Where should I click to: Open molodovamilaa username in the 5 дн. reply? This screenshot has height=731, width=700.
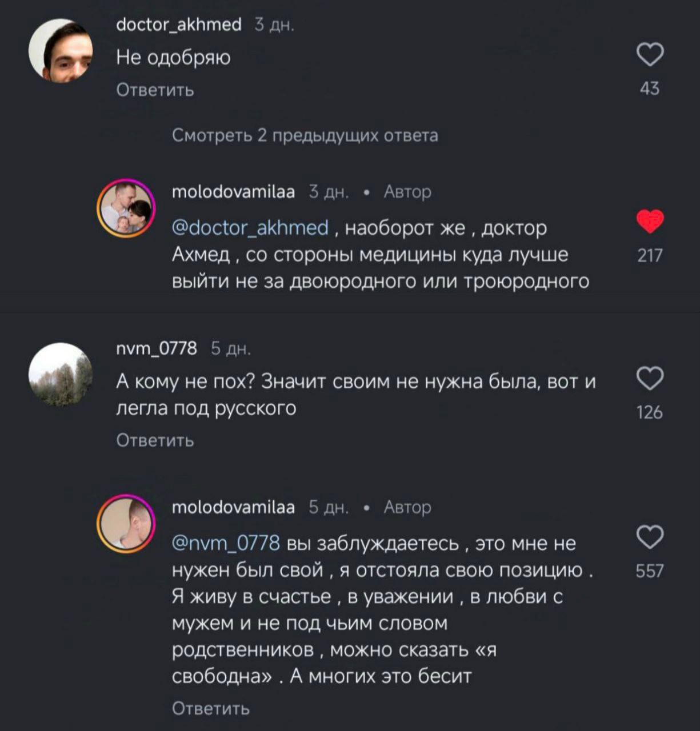pyautogui.click(x=233, y=507)
